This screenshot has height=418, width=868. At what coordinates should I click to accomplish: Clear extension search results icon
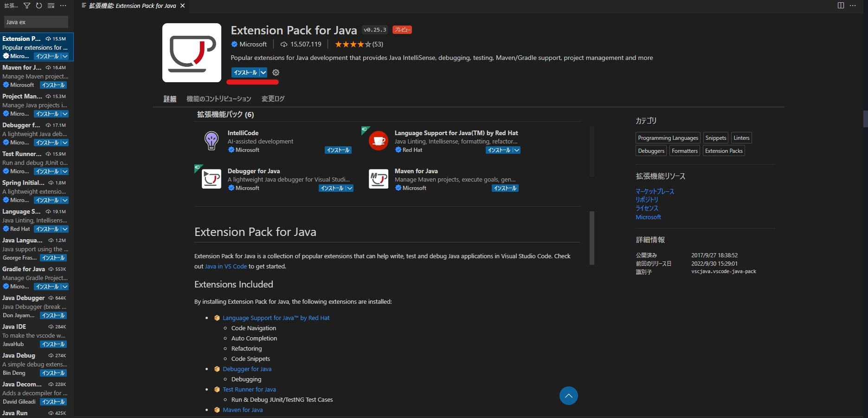point(51,6)
